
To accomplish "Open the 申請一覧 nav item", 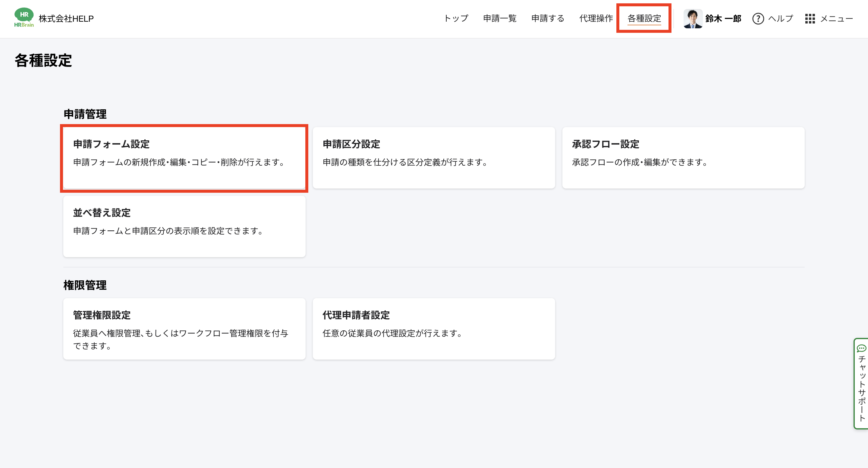I will [500, 18].
